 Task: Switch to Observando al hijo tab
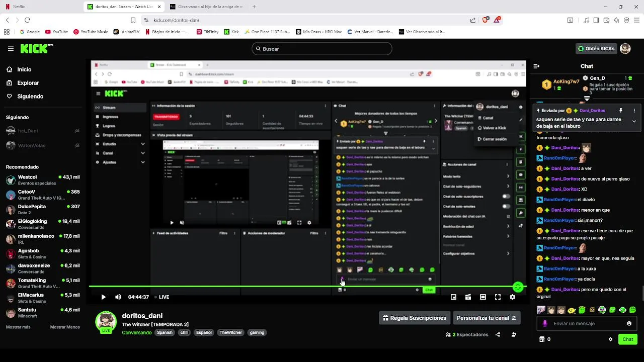tap(206, 7)
